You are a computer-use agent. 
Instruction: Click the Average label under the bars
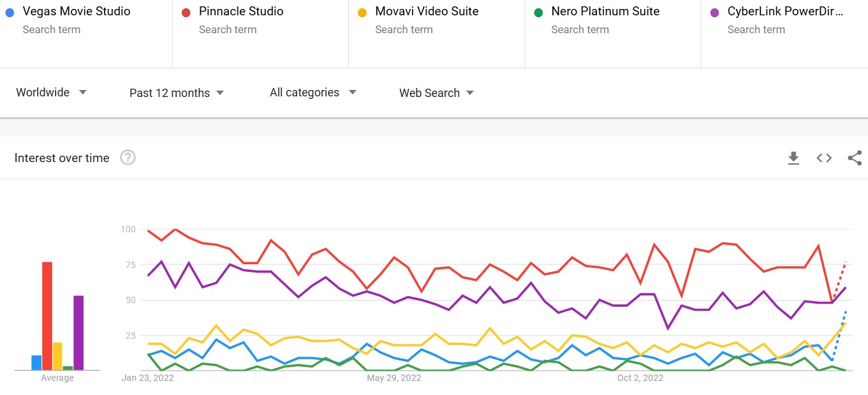point(57,378)
